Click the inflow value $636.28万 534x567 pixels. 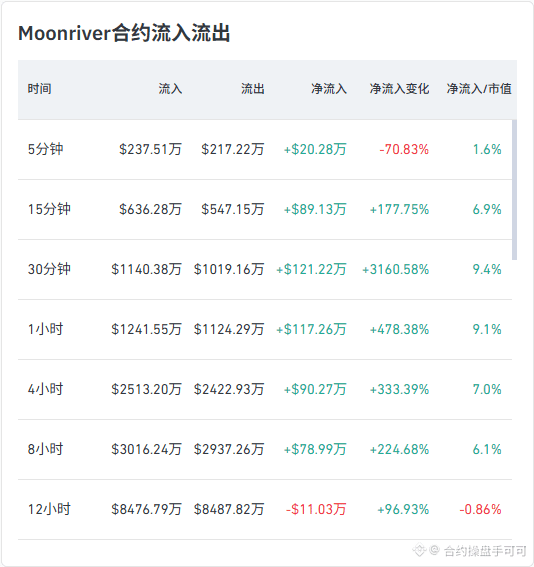point(150,209)
